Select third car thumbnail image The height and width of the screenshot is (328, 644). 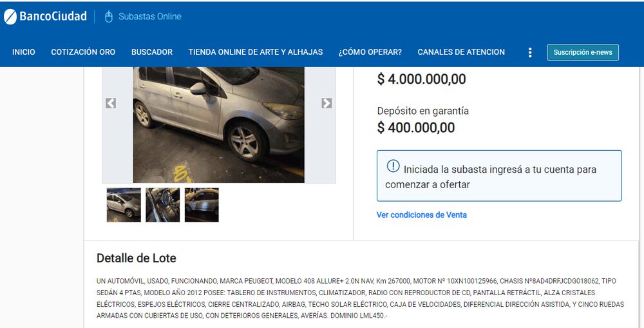tap(202, 205)
